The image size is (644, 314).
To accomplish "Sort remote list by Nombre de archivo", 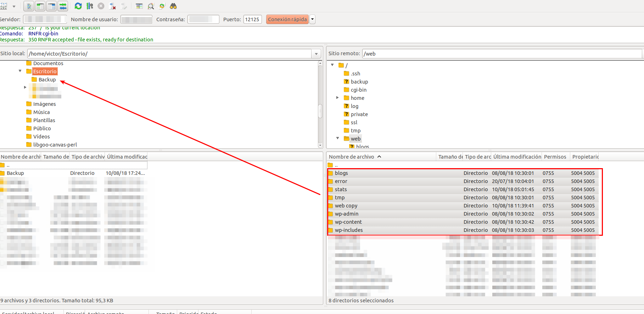I will pos(381,157).
